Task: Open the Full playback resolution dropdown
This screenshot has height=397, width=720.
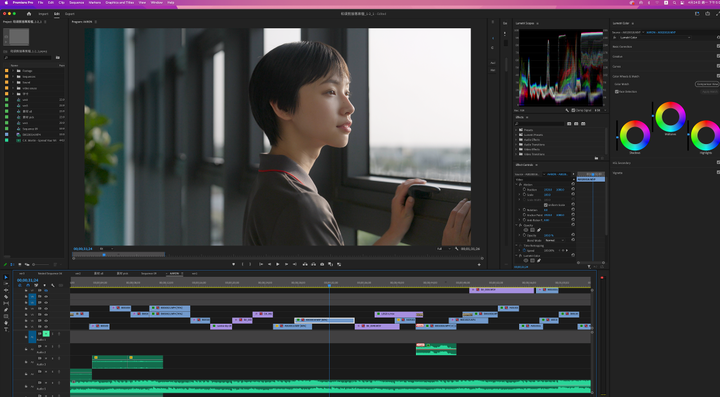Action: pos(443,249)
